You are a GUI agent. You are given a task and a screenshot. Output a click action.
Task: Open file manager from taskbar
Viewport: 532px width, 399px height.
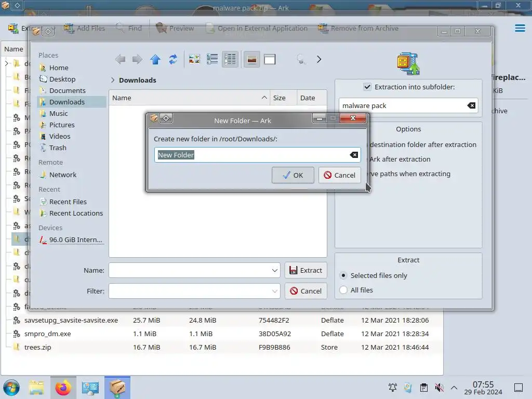(36, 388)
